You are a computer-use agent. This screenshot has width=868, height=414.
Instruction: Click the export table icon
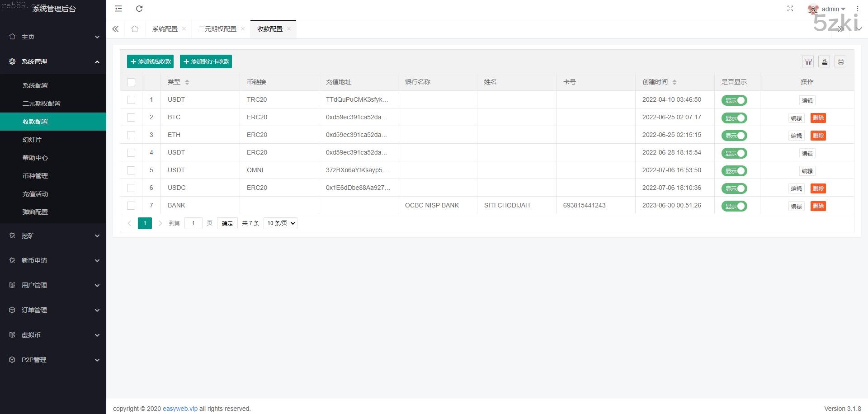[x=825, y=62]
